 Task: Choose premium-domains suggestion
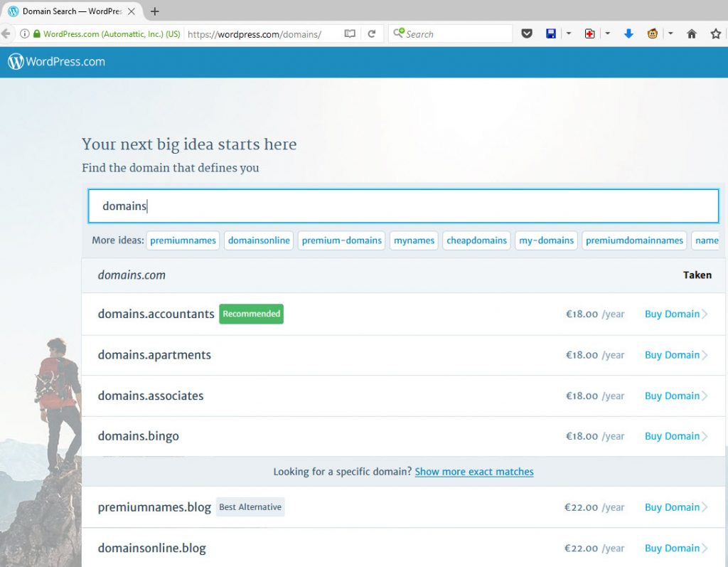342,240
